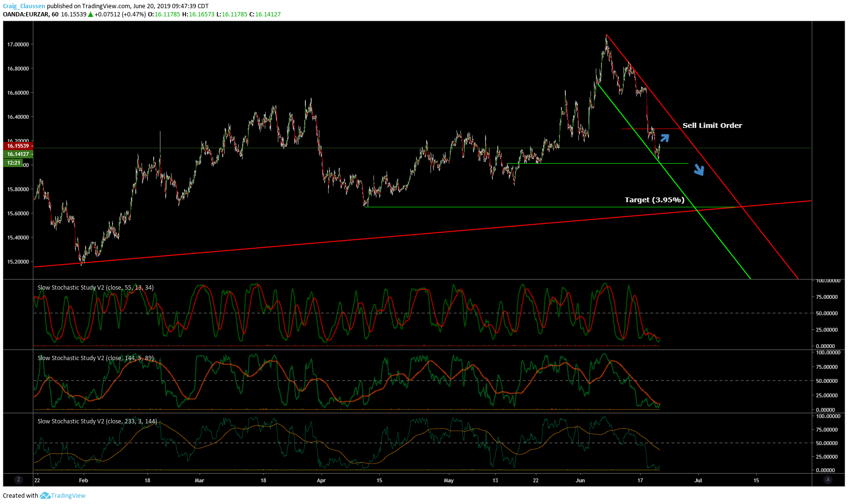This screenshot has height=504, width=848.
Task: Open the TradingView link in the footer
Action: tap(68, 496)
